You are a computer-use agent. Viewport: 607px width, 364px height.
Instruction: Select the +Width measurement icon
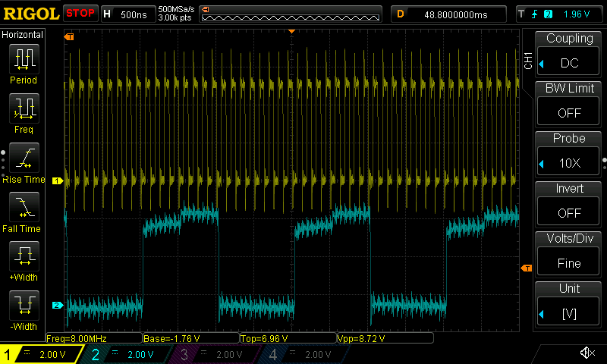pyautogui.click(x=24, y=256)
